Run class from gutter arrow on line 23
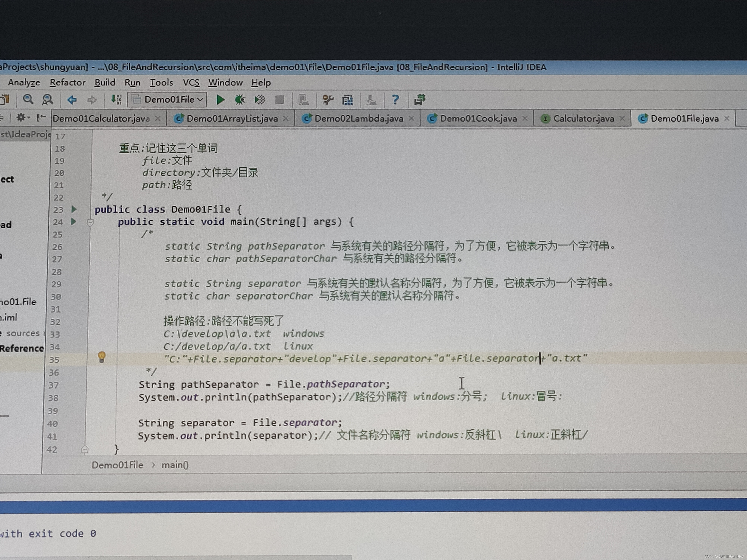This screenshot has width=747, height=560. click(74, 209)
